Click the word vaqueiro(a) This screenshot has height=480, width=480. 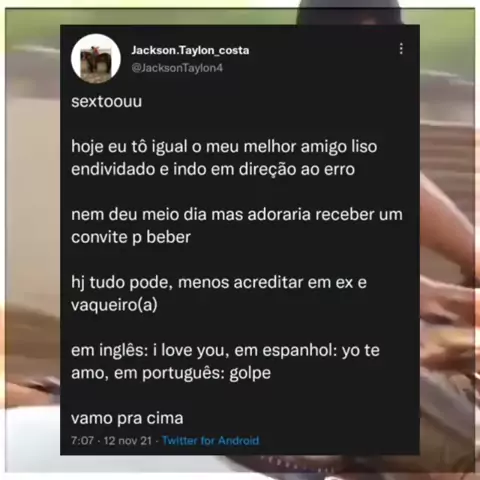pyautogui.click(x=114, y=305)
